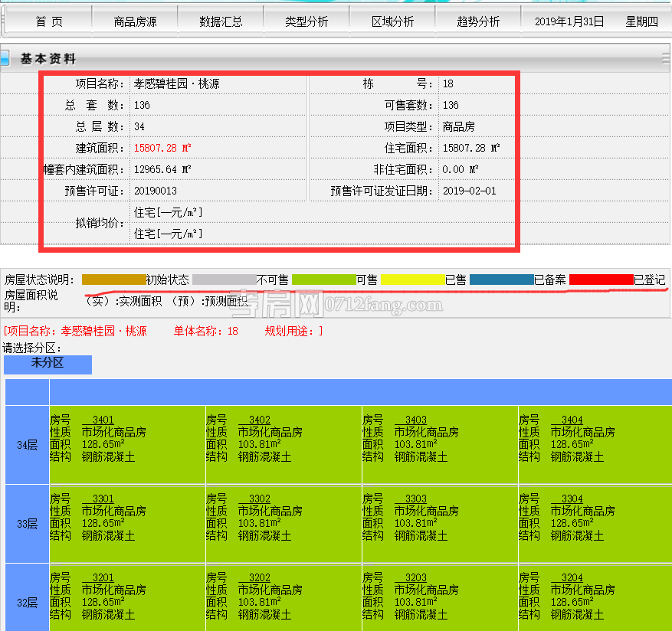Open room 3303 details link

tap(415, 499)
